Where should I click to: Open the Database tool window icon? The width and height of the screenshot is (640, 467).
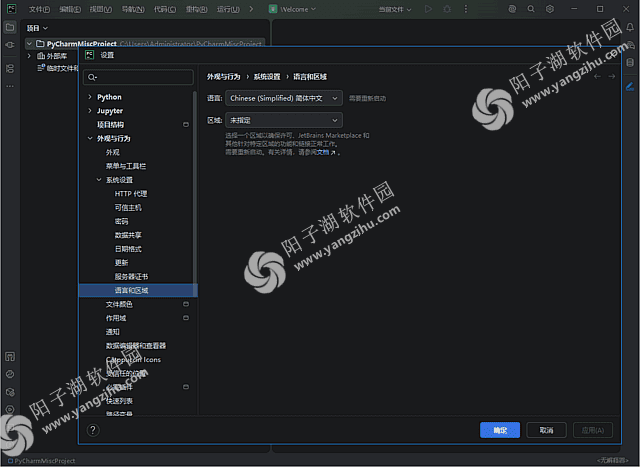630,62
